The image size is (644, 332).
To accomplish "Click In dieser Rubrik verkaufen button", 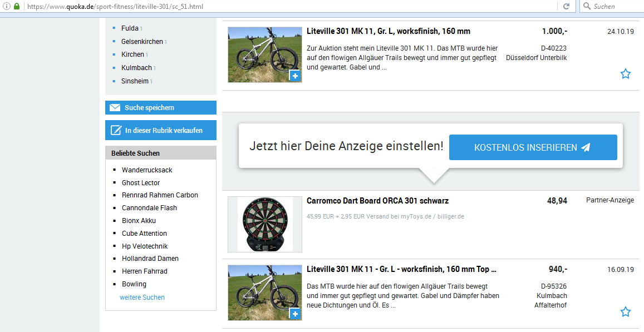I will coord(160,131).
